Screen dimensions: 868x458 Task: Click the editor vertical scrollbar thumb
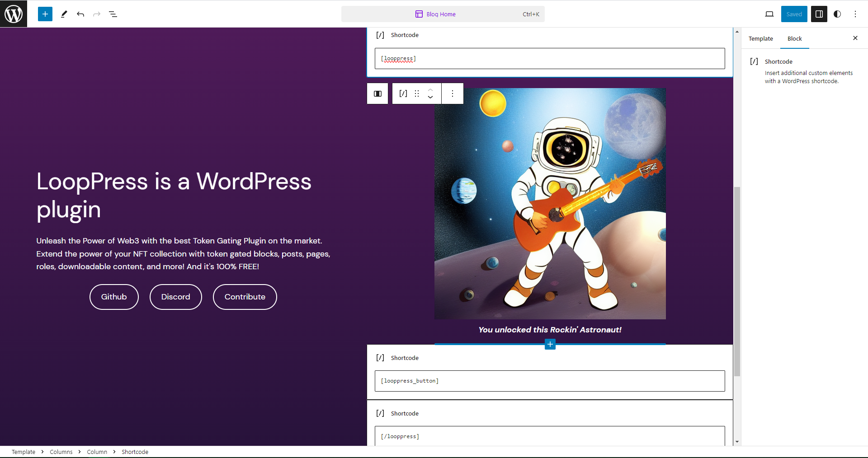click(737, 281)
